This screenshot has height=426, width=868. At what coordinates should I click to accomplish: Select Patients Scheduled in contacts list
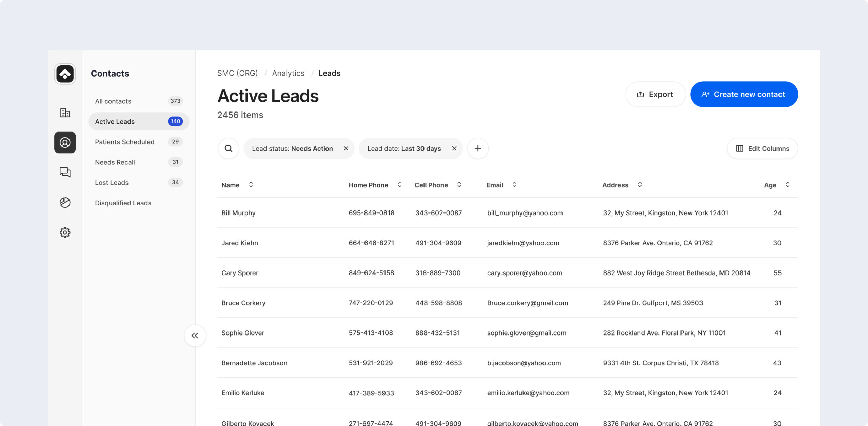[x=125, y=142]
